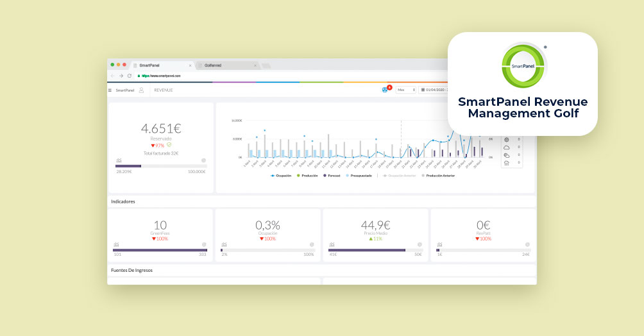
Task: Click the globe icon in weather panel
Action: tap(506, 140)
